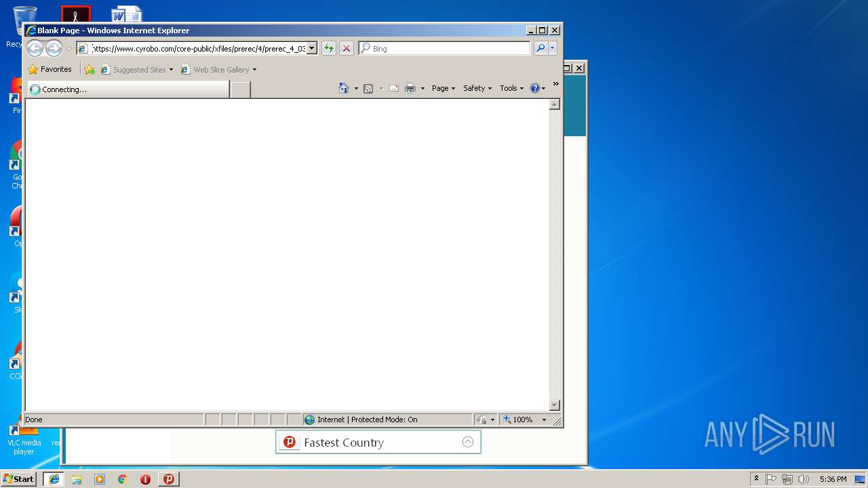The height and width of the screenshot is (488, 868).
Task: Expand Fastest Country selector chevron
Action: (x=468, y=442)
